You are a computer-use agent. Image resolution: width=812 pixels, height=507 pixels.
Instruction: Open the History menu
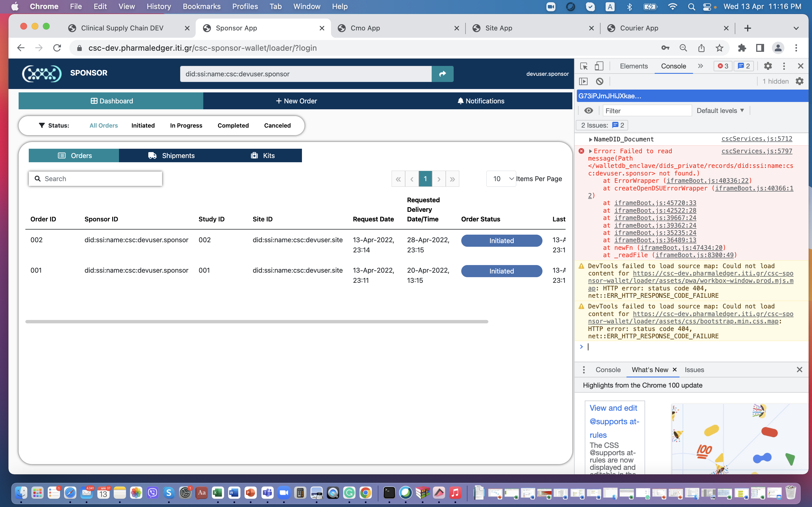pos(158,6)
